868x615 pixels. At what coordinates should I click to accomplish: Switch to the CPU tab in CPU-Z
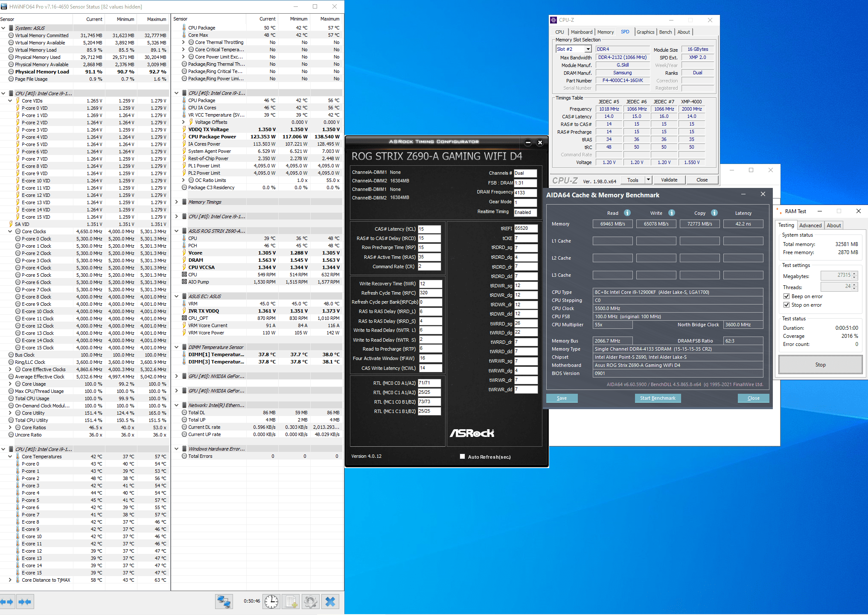click(559, 32)
